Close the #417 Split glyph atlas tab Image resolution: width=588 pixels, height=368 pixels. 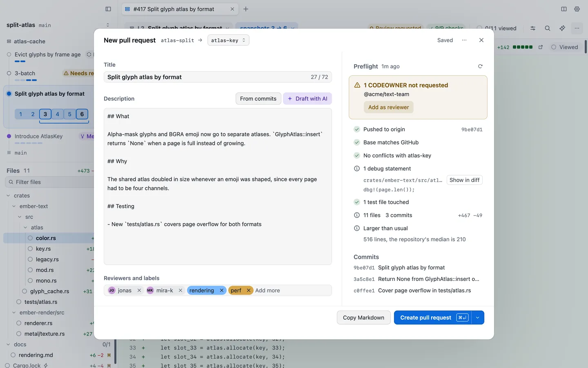pos(232,9)
